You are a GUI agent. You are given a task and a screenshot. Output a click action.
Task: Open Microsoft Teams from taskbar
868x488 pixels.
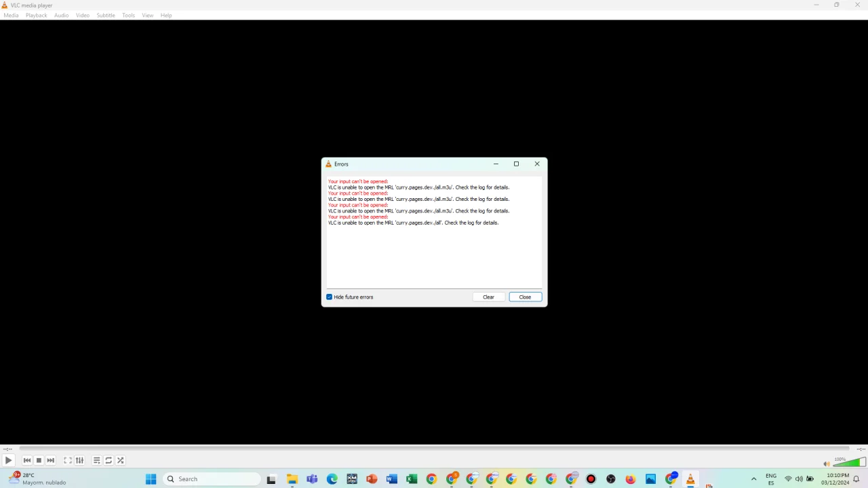[312, 479]
